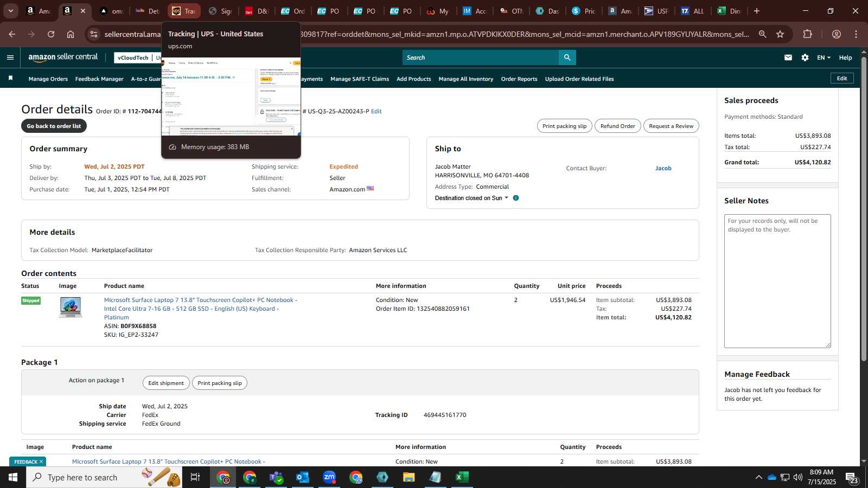Click the Edit shipment button

click(x=166, y=383)
